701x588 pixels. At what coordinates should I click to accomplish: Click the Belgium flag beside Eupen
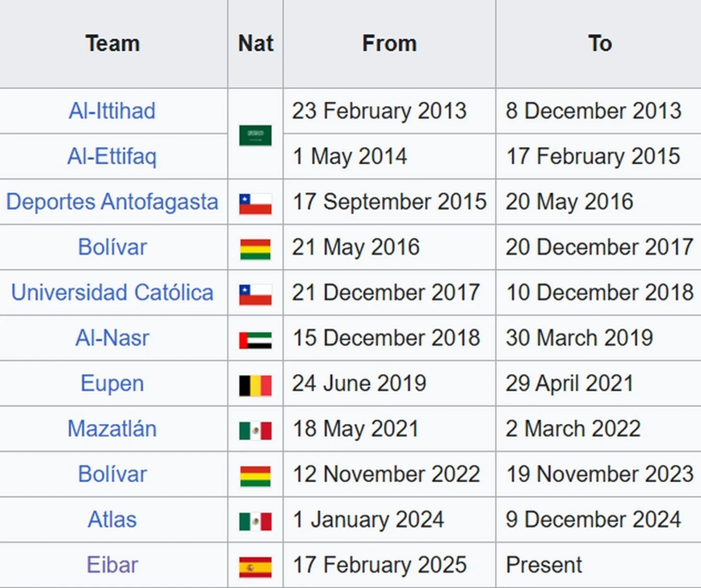click(x=255, y=385)
